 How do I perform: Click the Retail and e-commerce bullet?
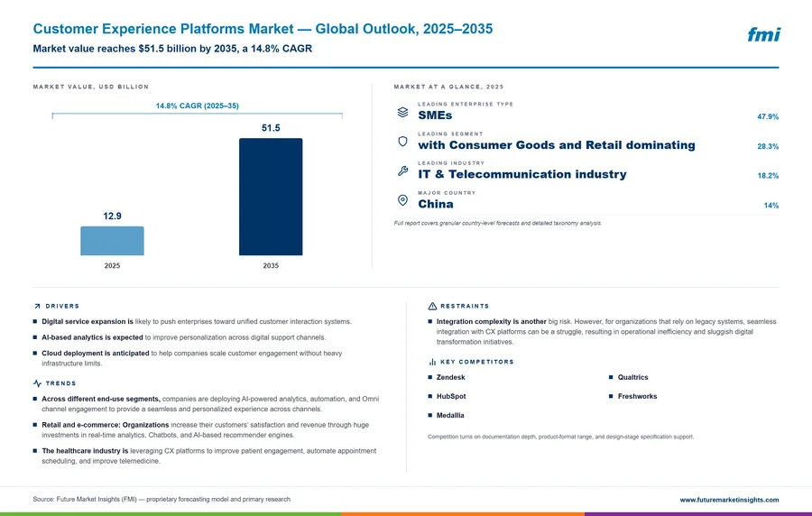click(x=201, y=430)
